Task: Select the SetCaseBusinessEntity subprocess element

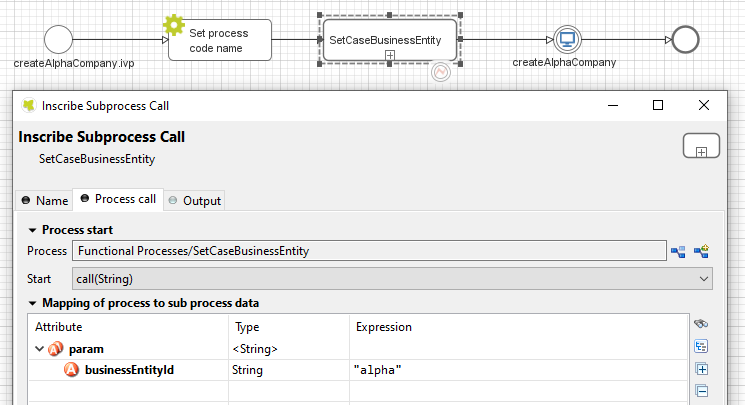Action: pos(390,40)
